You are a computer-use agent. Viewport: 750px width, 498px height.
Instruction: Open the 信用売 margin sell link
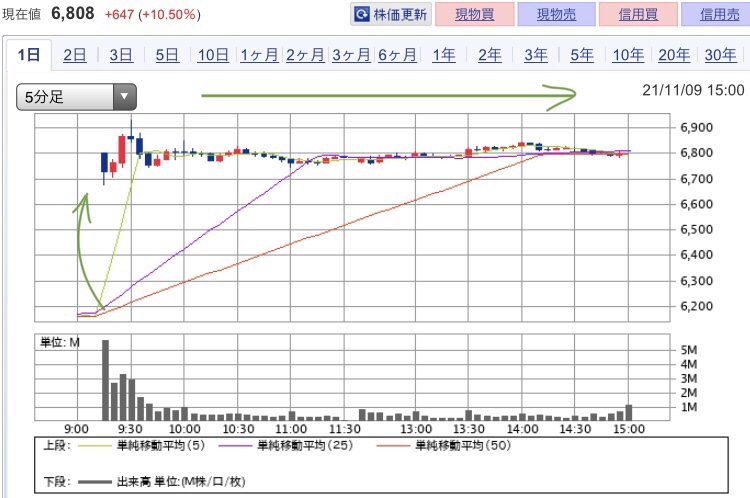click(717, 14)
